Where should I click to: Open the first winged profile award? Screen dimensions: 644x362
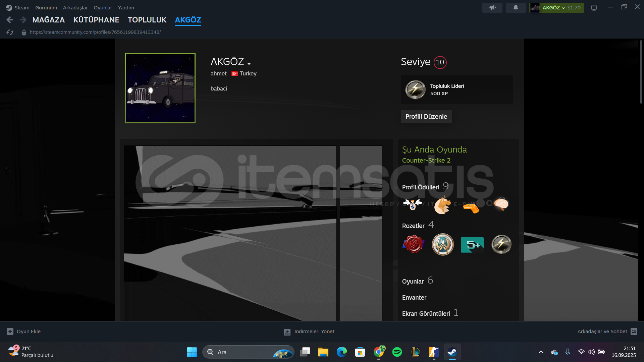pyautogui.click(x=413, y=204)
